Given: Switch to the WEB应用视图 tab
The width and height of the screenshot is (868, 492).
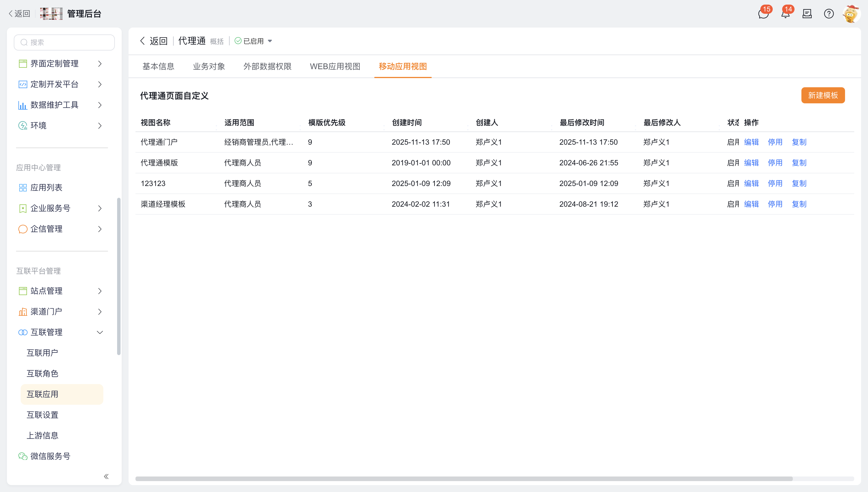Looking at the screenshot, I should click(335, 66).
